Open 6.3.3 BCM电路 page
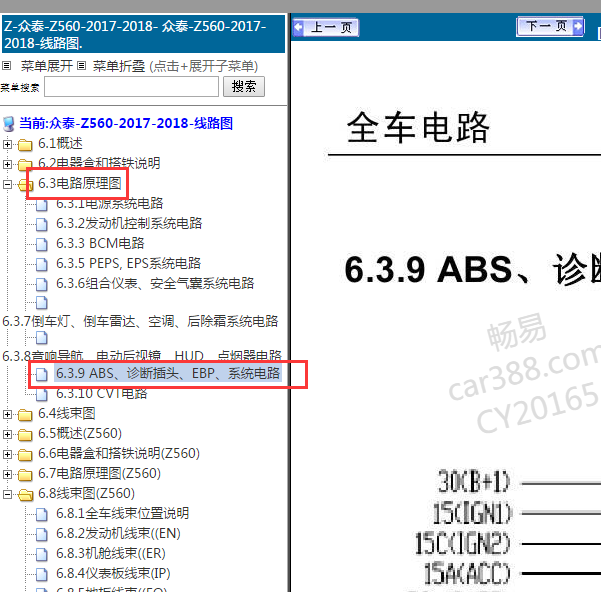Viewport: 601px width, 592px height. [100, 243]
